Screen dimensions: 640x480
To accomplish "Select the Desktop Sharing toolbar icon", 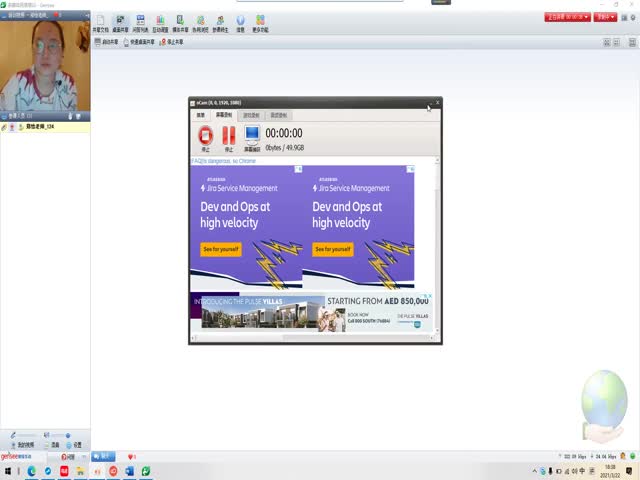I will point(121,22).
